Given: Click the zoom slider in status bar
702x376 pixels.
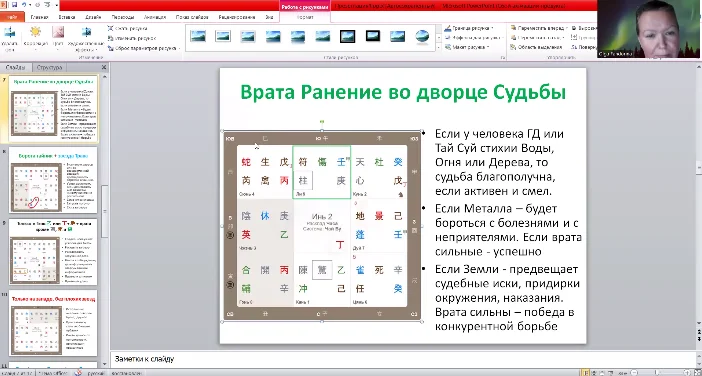Looking at the screenshot, I should (658, 372).
